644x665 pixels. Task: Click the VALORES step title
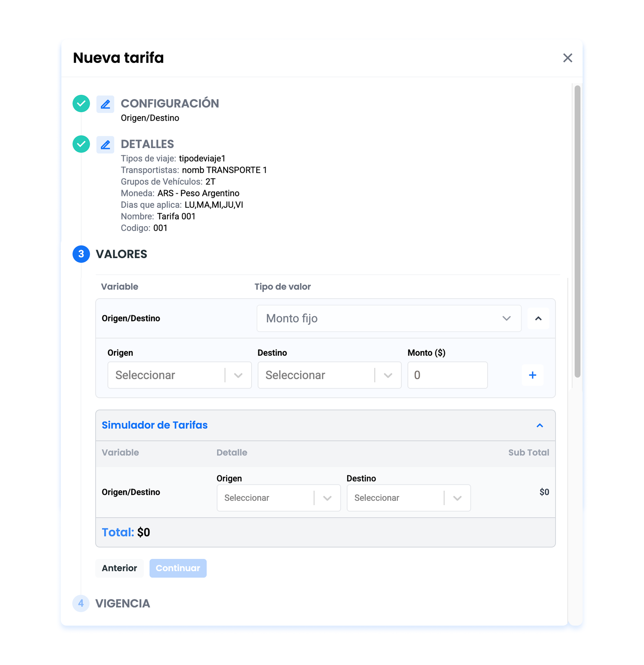(121, 254)
